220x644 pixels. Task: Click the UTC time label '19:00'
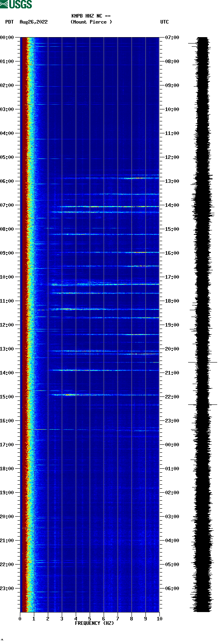coord(172,325)
